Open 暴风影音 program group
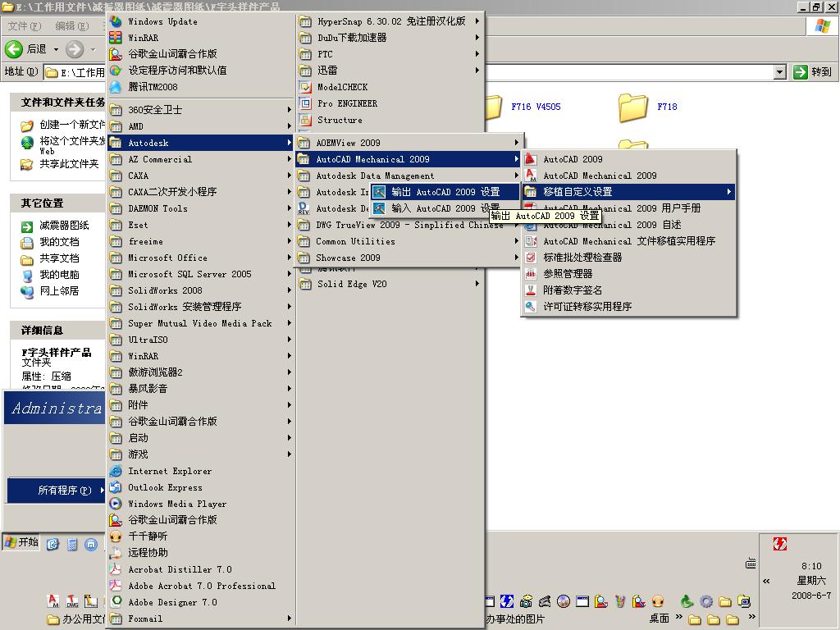The image size is (840, 630). [x=200, y=389]
